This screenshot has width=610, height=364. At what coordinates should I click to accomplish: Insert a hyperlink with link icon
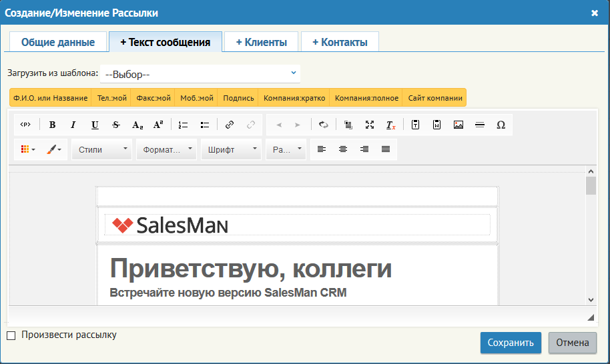coord(230,125)
